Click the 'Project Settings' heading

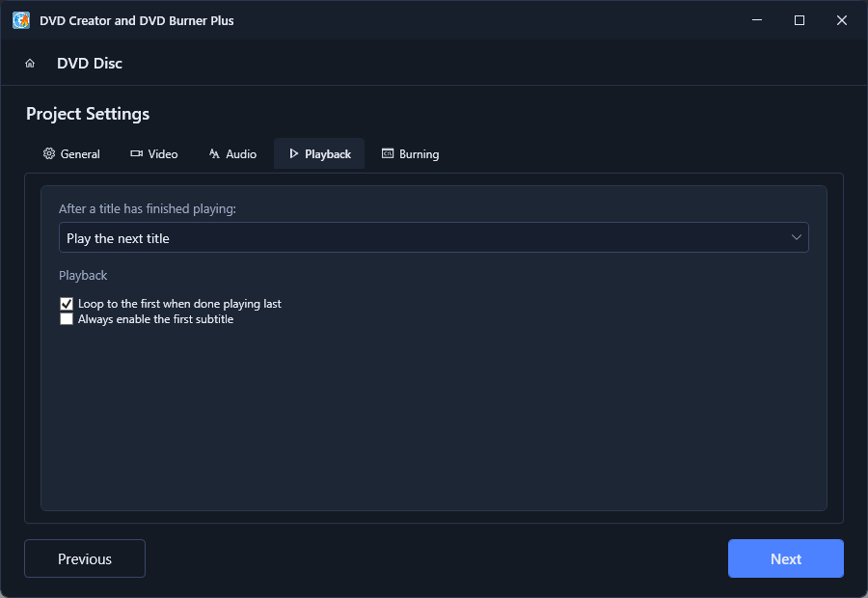coord(88,114)
